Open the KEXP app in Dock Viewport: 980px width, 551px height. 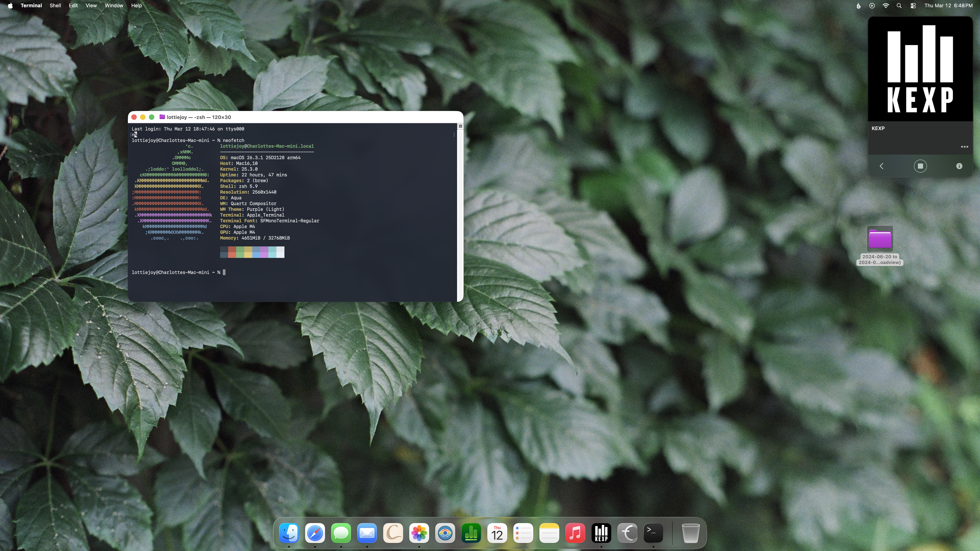point(601,533)
